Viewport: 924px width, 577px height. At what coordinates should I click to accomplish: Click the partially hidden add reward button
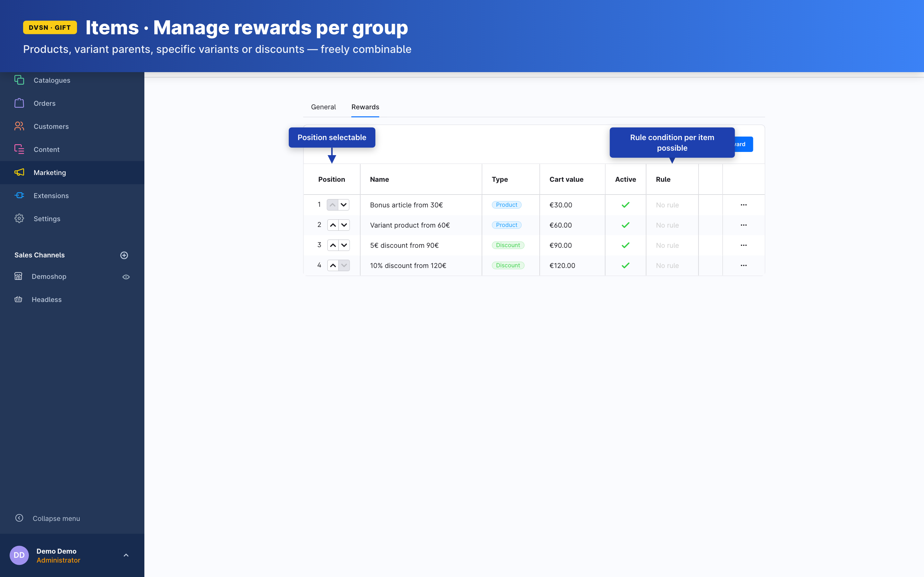coord(744,144)
